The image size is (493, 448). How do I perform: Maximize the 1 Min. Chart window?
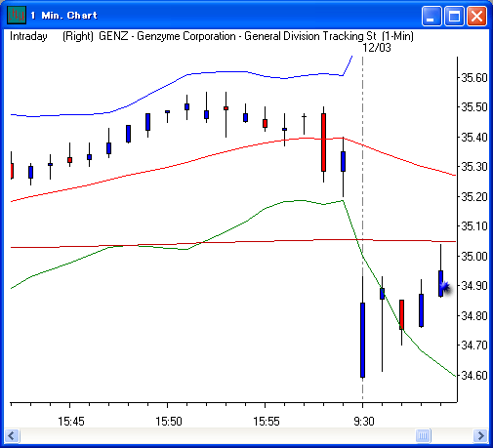point(454,16)
